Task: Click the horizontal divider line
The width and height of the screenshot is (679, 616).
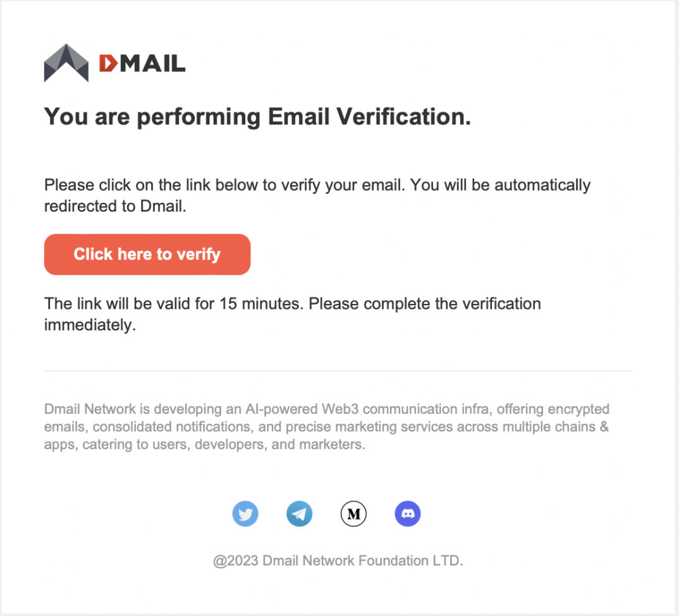Action: (338, 371)
